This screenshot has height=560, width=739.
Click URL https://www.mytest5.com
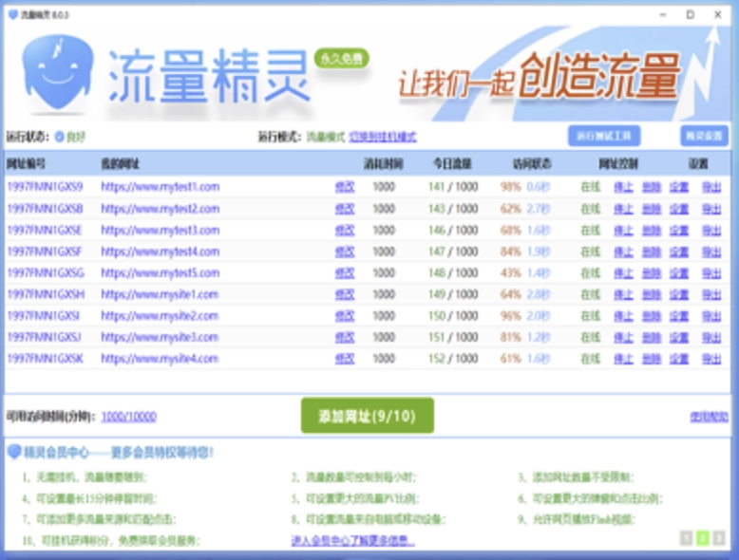point(161,273)
